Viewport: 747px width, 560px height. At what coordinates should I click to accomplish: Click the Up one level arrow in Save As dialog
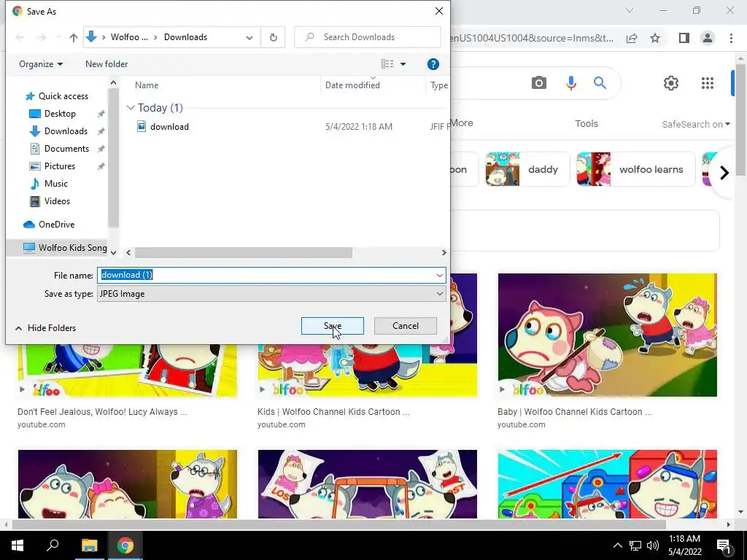coord(74,37)
